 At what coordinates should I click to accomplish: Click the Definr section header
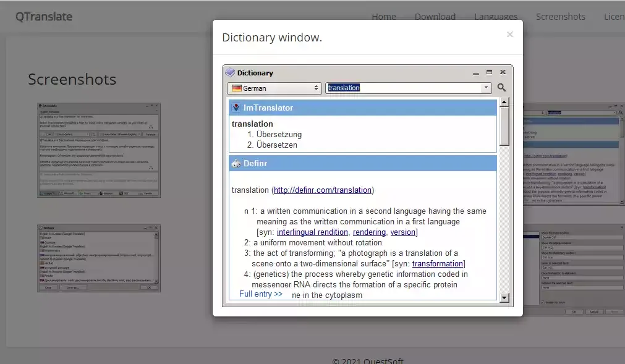[363, 163]
